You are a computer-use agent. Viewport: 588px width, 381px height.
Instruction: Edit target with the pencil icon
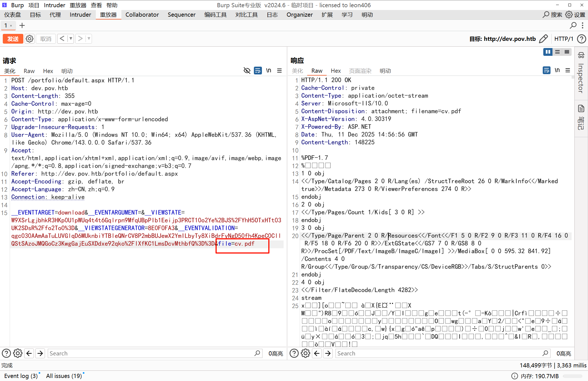(x=543, y=39)
